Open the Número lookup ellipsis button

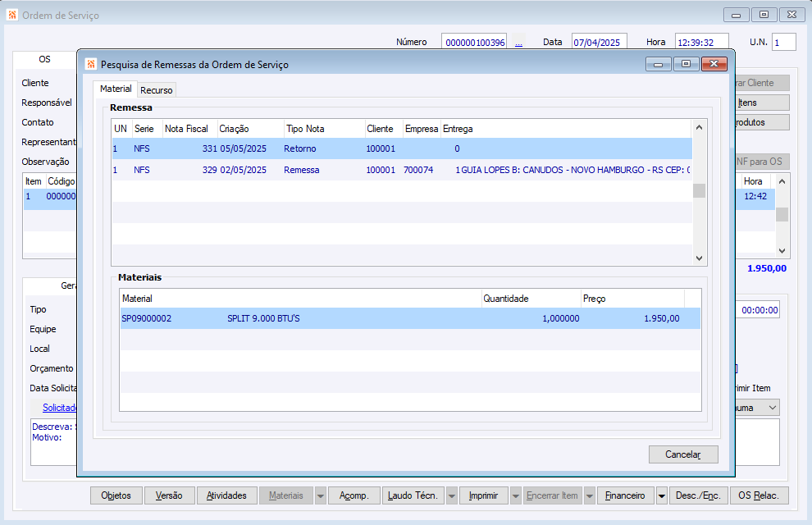click(x=518, y=43)
